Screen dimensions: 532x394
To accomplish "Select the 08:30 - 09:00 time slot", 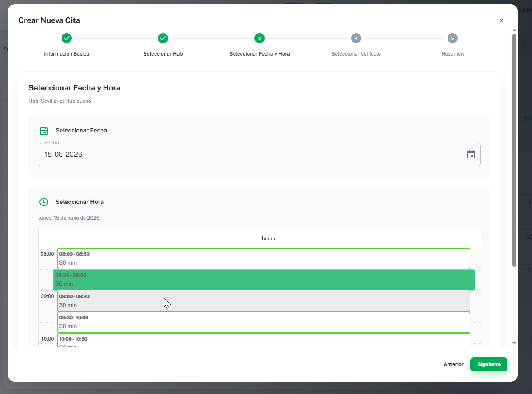I will click(264, 280).
